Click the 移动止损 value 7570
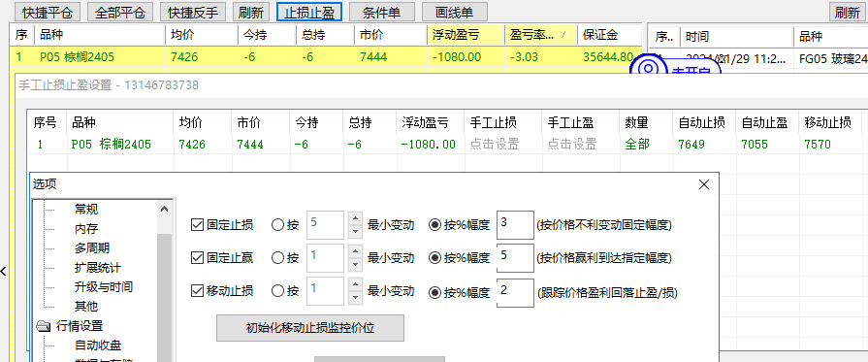868x362 pixels. 818,145
